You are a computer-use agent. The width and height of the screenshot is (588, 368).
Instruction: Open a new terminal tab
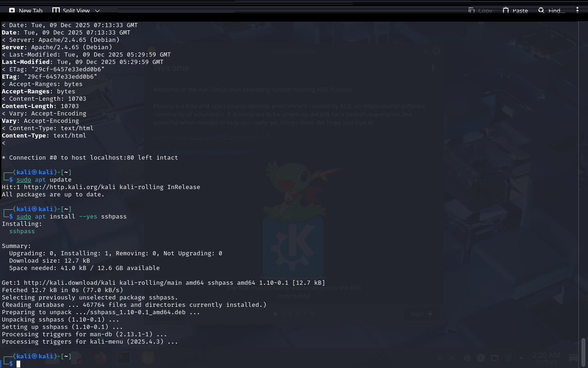[x=26, y=11]
